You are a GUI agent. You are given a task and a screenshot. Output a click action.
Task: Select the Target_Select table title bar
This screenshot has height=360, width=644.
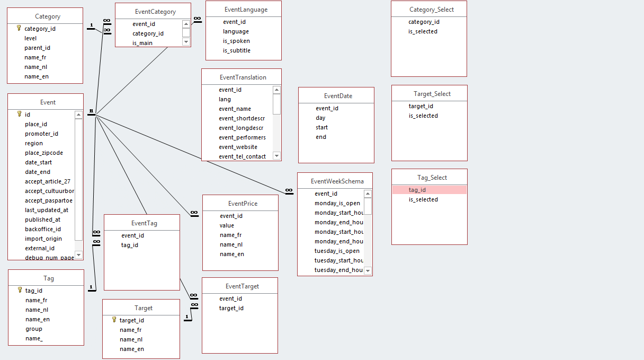[x=430, y=94]
